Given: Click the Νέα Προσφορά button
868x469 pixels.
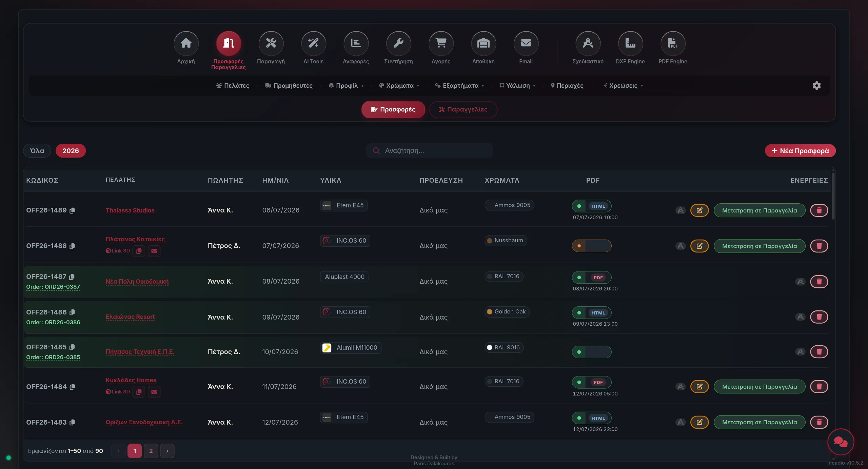Looking at the screenshot, I should 800,151.
